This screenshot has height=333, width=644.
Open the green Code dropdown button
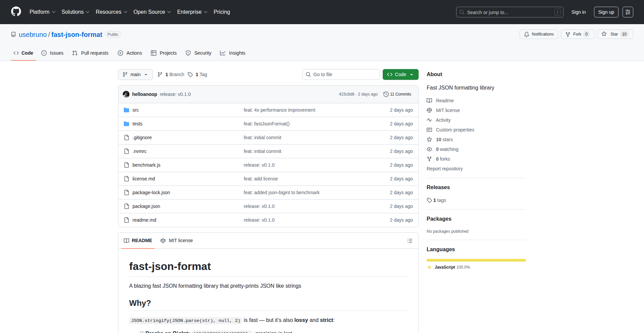pos(400,74)
